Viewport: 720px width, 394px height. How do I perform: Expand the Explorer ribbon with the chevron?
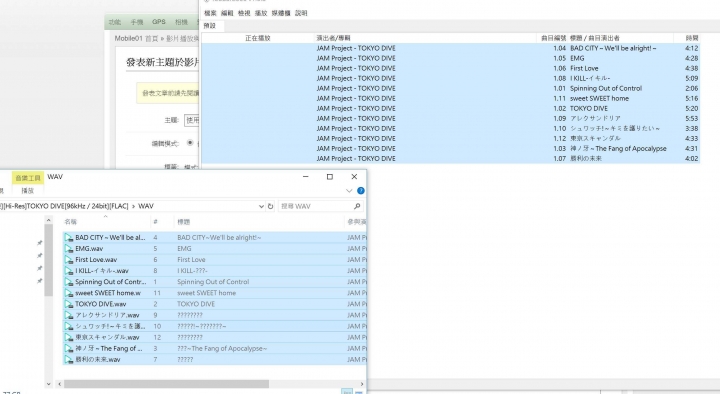tap(349, 191)
